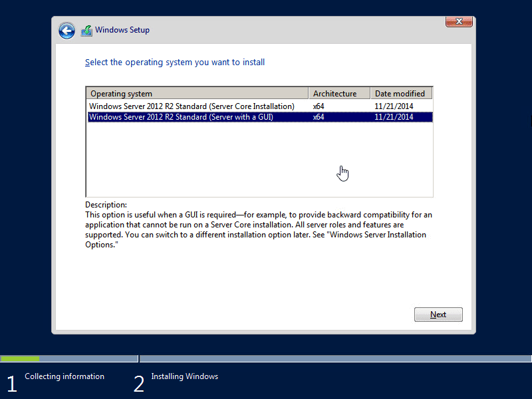Image resolution: width=532 pixels, height=399 pixels.
Task: Select the Server Core Installation option
Action: [193, 106]
